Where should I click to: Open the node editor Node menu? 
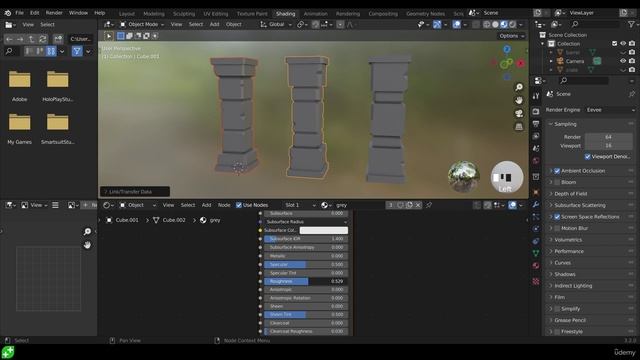224,205
